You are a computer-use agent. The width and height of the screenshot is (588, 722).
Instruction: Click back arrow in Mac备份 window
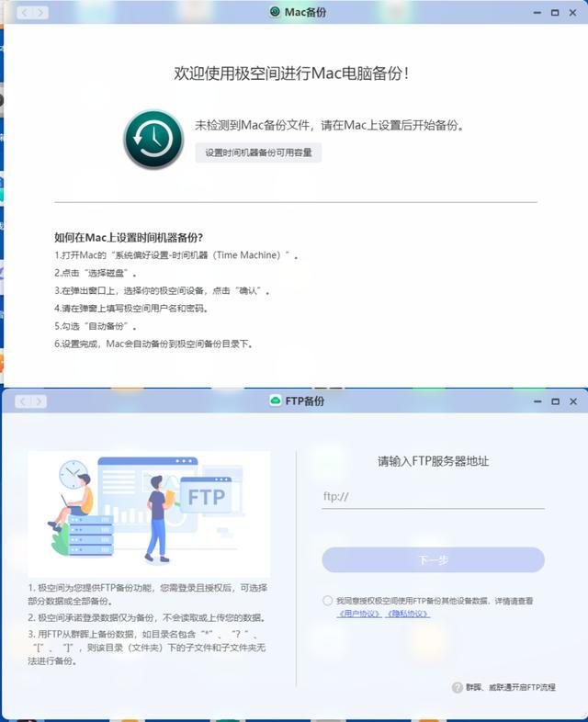pyautogui.click(x=25, y=13)
